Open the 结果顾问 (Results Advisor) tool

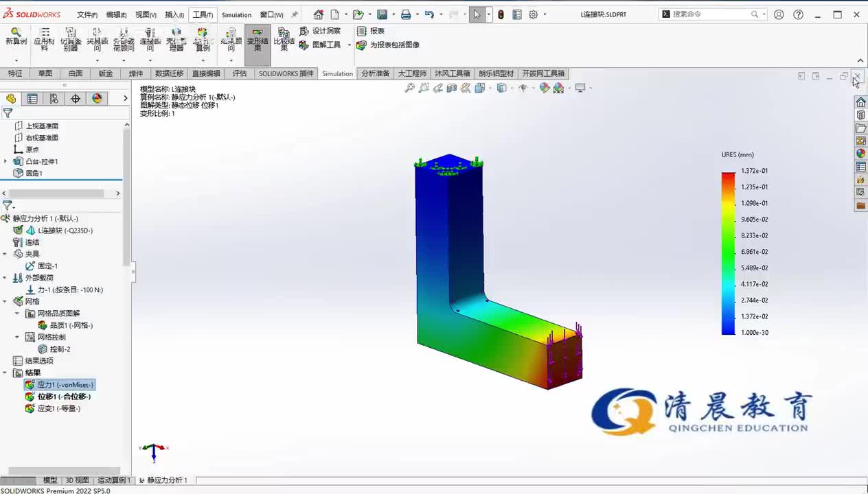[231, 40]
